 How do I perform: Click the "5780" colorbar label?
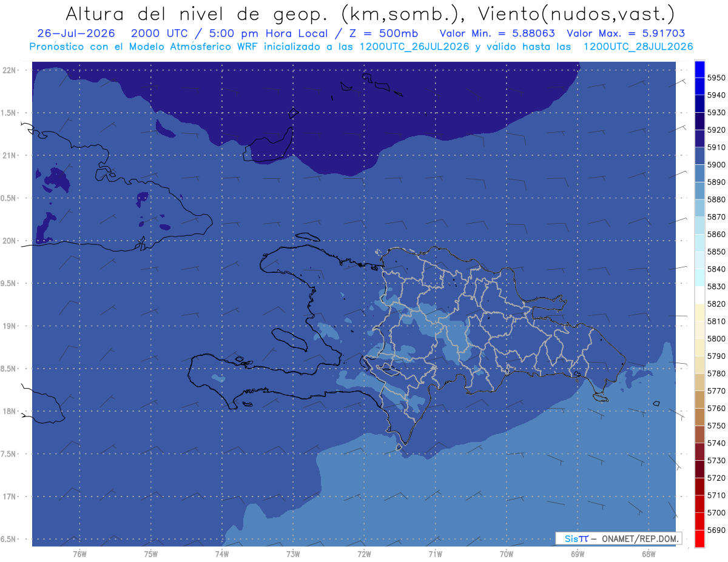click(716, 373)
